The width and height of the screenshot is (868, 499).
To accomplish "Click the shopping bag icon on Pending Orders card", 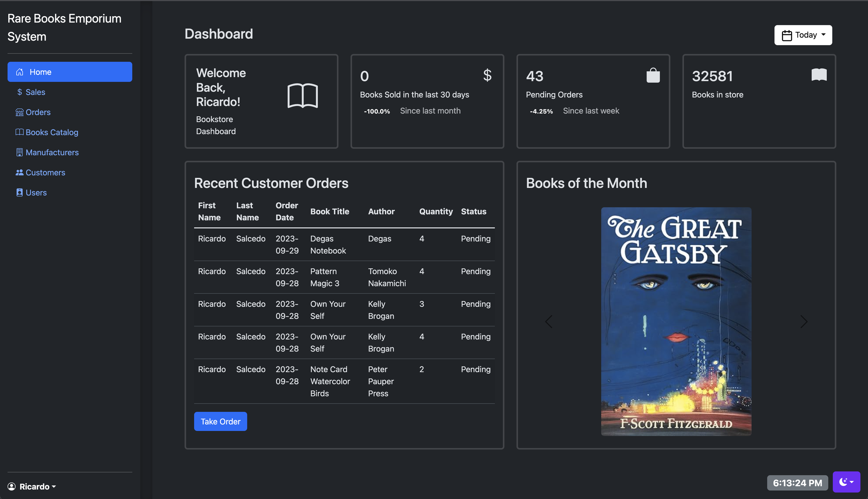I will coord(653,75).
